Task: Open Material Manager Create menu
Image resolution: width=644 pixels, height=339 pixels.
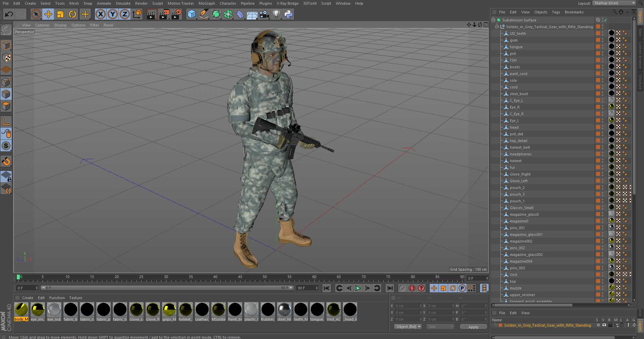Action: coord(28,298)
